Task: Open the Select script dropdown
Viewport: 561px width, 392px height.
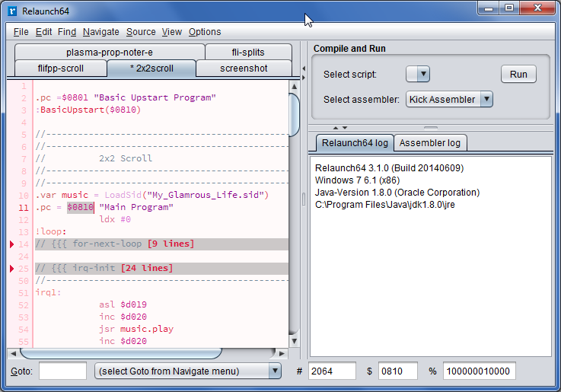Action: (x=419, y=75)
